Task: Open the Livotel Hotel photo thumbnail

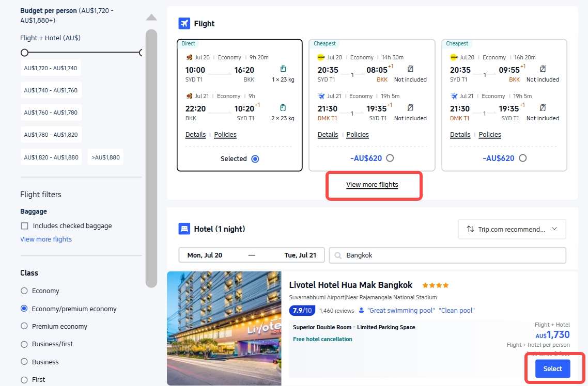Action: (x=224, y=328)
